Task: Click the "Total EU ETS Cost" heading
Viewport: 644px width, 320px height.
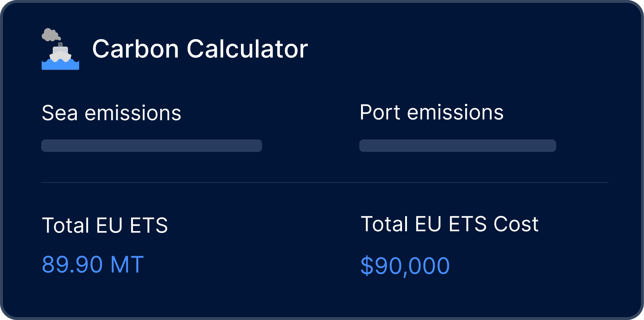Action: click(x=450, y=224)
